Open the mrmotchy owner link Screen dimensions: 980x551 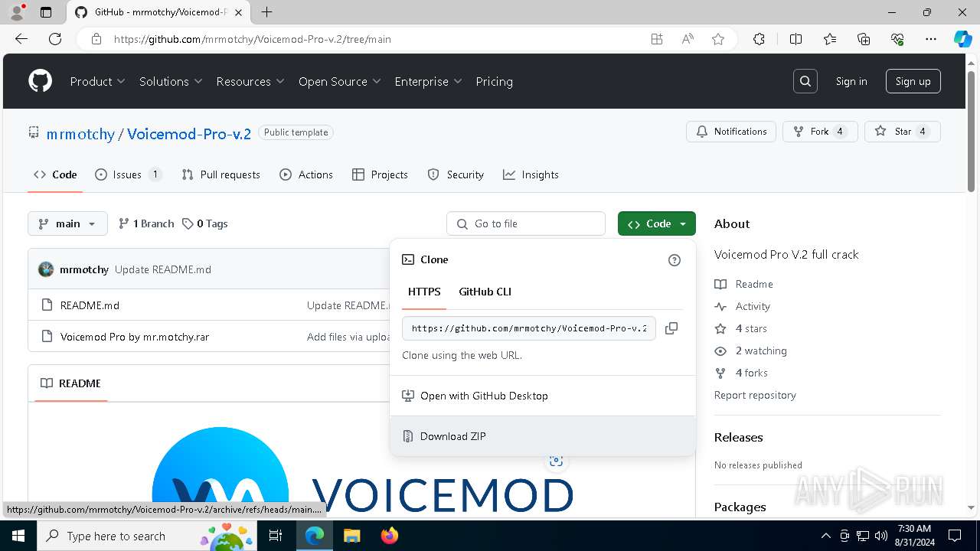pyautogui.click(x=80, y=134)
